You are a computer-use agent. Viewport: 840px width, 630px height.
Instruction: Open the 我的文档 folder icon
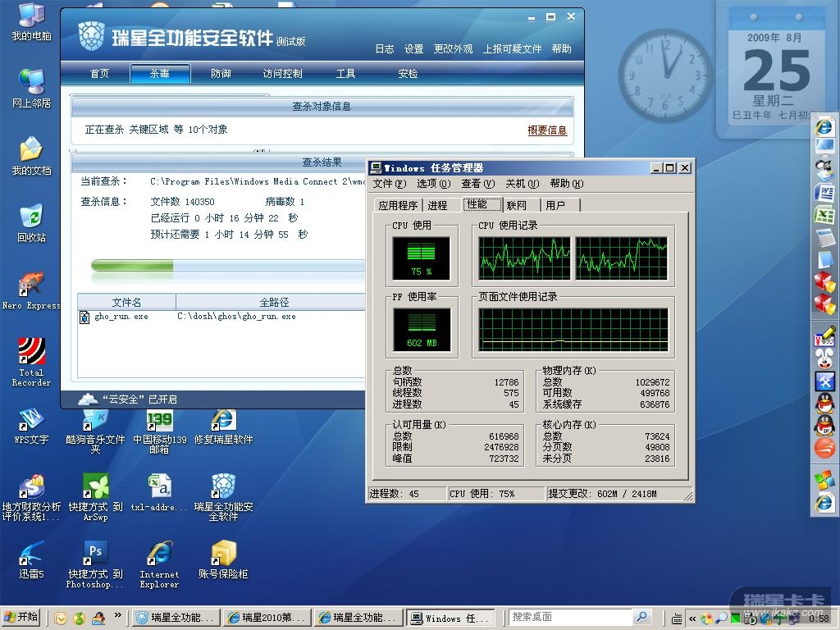(31, 156)
